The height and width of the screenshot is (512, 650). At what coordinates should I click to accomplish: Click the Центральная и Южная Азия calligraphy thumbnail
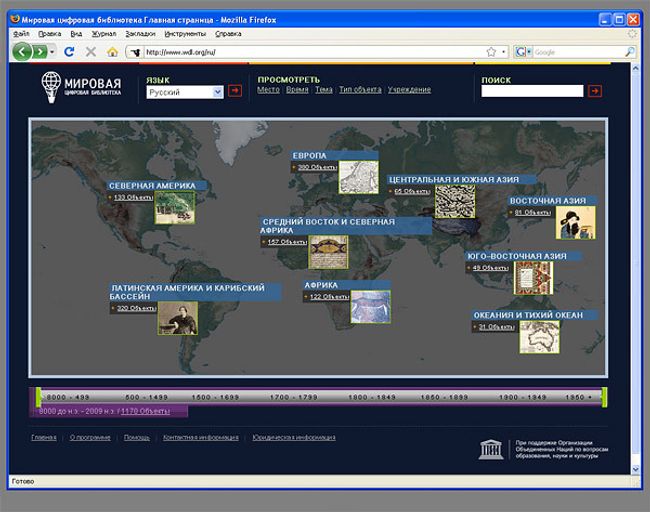455,201
